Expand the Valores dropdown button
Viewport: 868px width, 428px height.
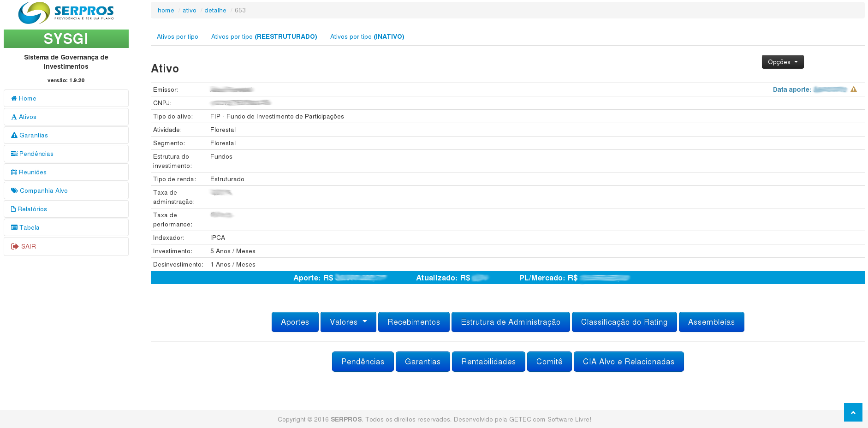click(x=348, y=322)
